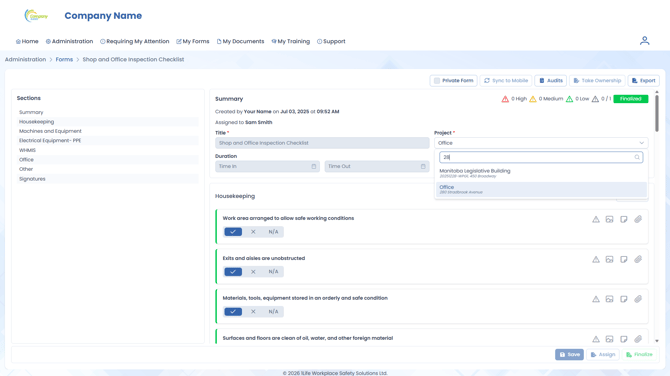The image size is (670, 376).
Task: Mark Work area arranged as failed X
Action: [253, 232]
